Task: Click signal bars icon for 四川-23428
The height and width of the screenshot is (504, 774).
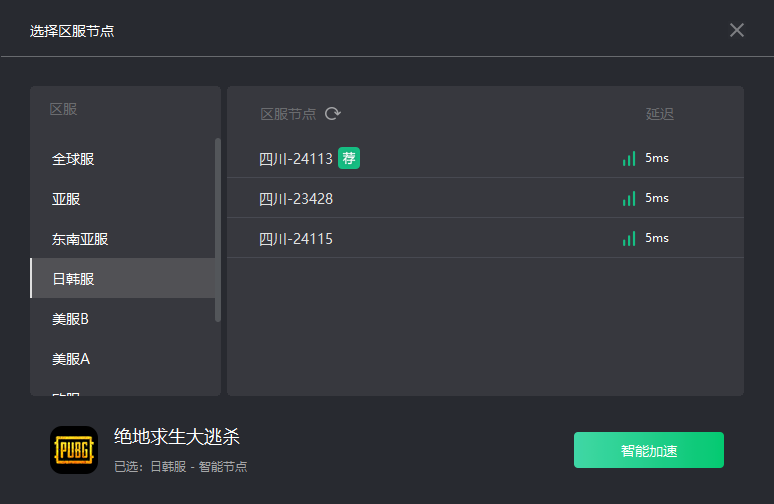Action: (x=629, y=198)
